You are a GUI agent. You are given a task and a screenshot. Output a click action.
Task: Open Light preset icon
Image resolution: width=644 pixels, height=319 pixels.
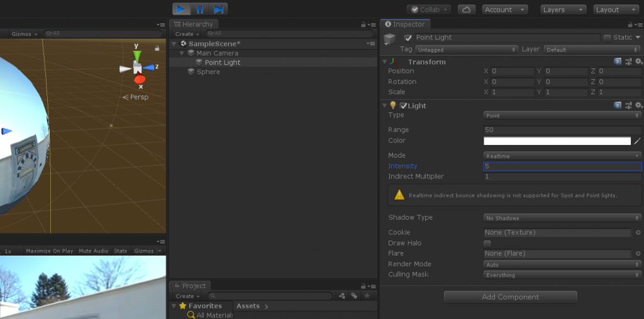[628, 105]
